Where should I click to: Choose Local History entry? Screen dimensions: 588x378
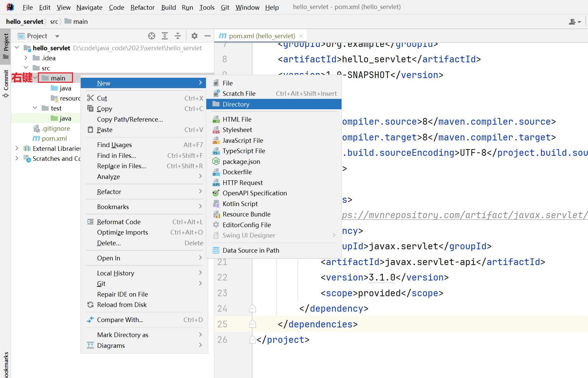click(x=144, y=273)
